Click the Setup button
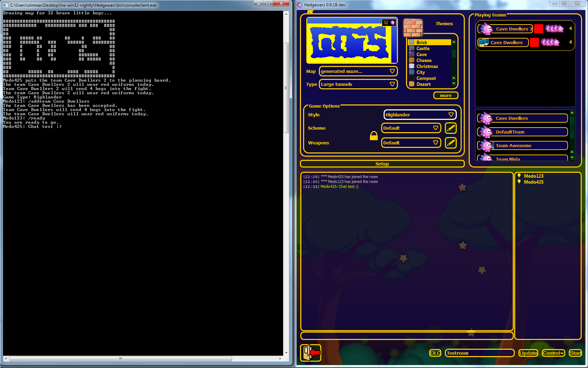Screen dimensions: 588x368 pos(382,164)
